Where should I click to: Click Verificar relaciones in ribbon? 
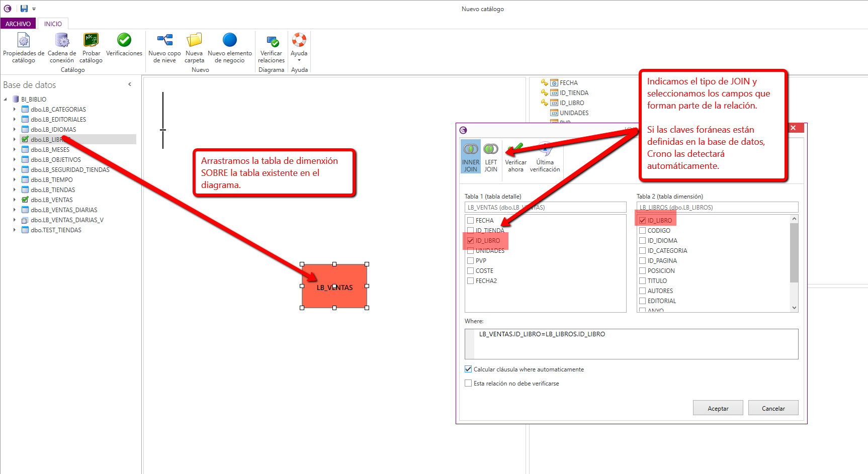(271, 48)
